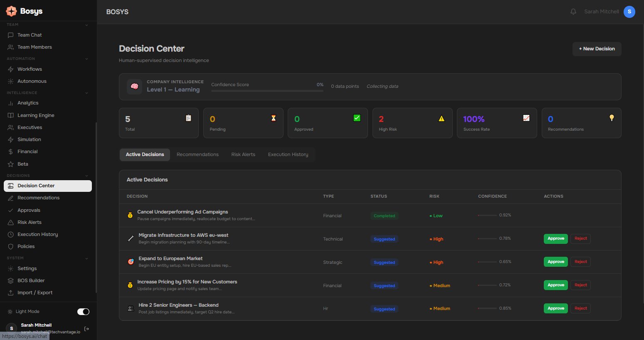The height and width of the screenshot is (340, 644).
Task: Open Workflows via its lightning icon
Action: tap(11, 69)
